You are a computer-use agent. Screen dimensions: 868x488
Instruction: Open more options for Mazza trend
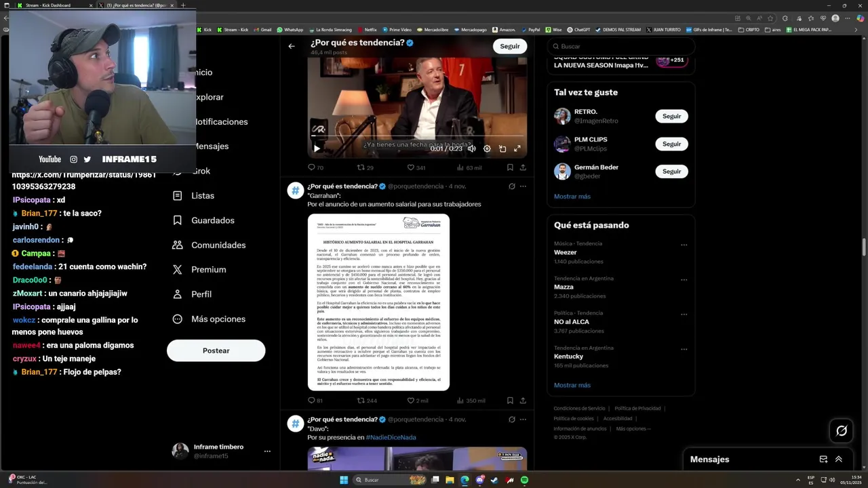tap(684, 280)
